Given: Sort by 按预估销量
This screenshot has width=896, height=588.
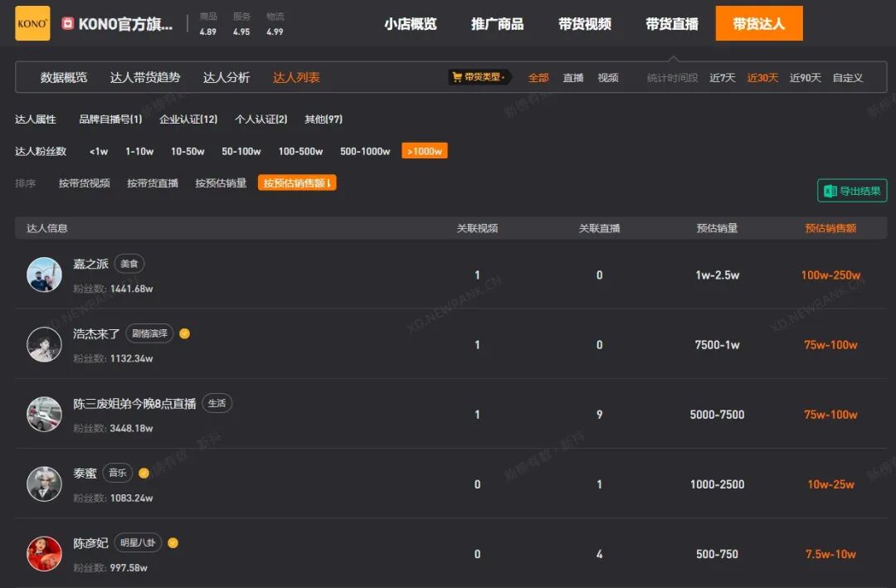Looking at the screenshot, I should (x=221, y=182).
